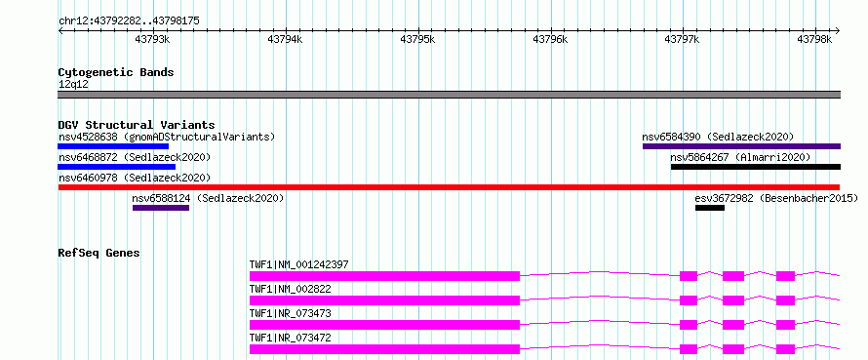Click the DGV Structural Variants track title

click(137, 125)
